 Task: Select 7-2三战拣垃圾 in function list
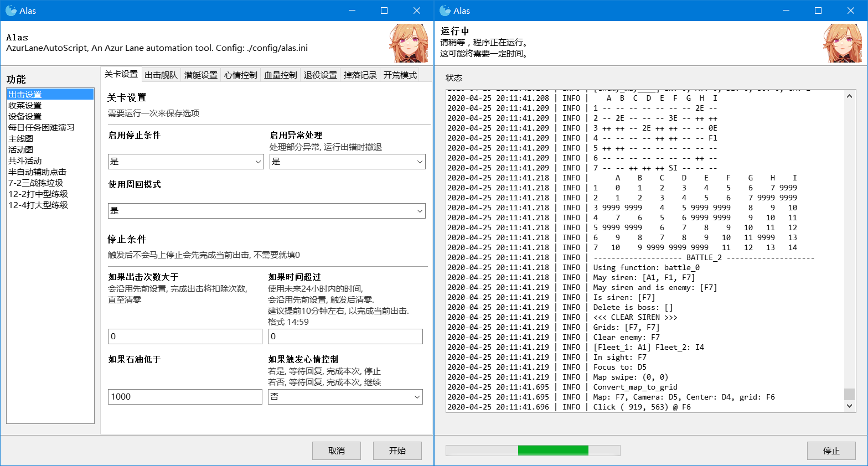[x=36, y=183]
